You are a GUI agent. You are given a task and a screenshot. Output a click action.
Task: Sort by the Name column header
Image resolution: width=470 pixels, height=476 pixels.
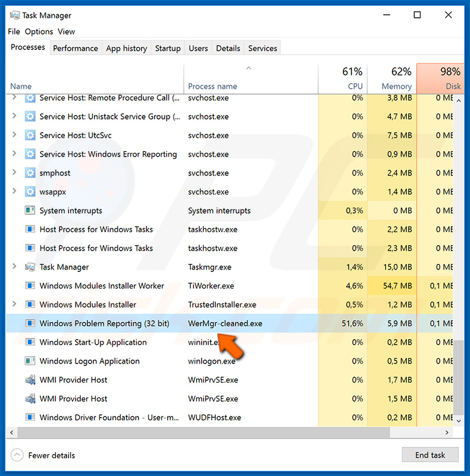(x=95, y=79)
